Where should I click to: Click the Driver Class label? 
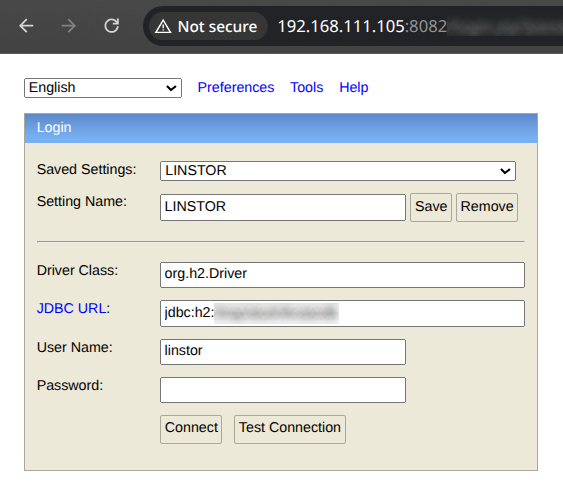(77, 270)
